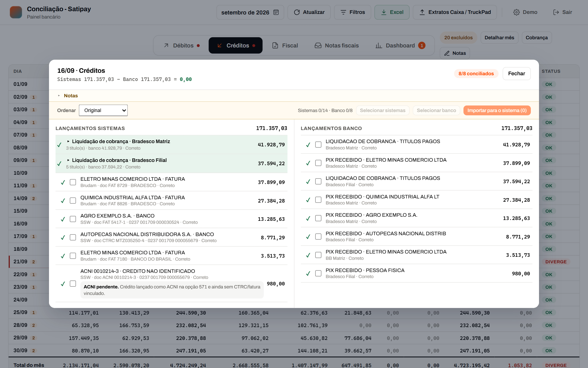Click the upload icon on Extratos Caixa / TruckPad
This screenshot has height=368, width=588.
[422, 12]
